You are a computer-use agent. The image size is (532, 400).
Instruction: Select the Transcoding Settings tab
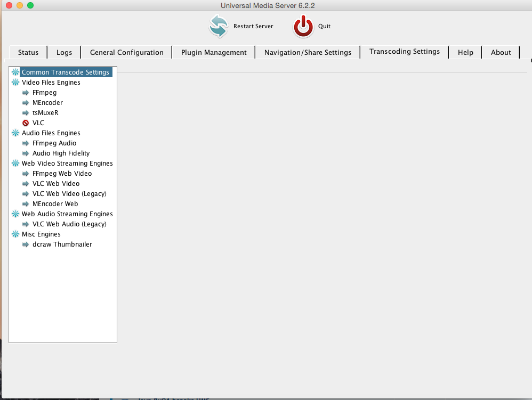[405, 51]
